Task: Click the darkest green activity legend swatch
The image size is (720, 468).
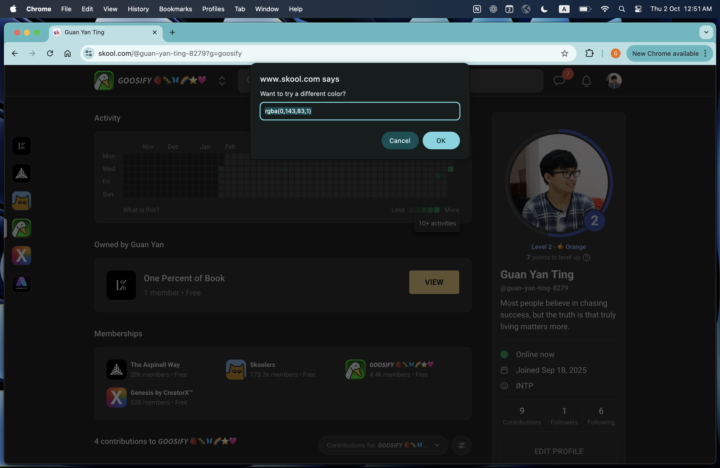Action: [x=437, y=210]
